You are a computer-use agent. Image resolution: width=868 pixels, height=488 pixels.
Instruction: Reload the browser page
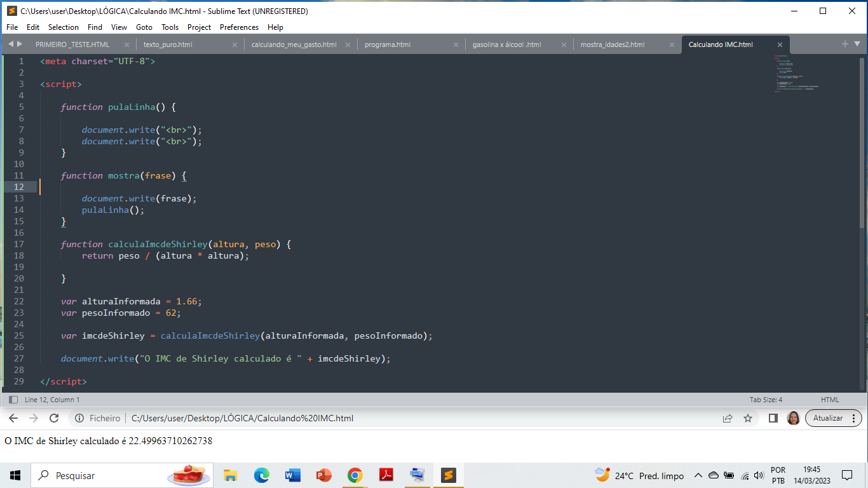coord(54,418)
